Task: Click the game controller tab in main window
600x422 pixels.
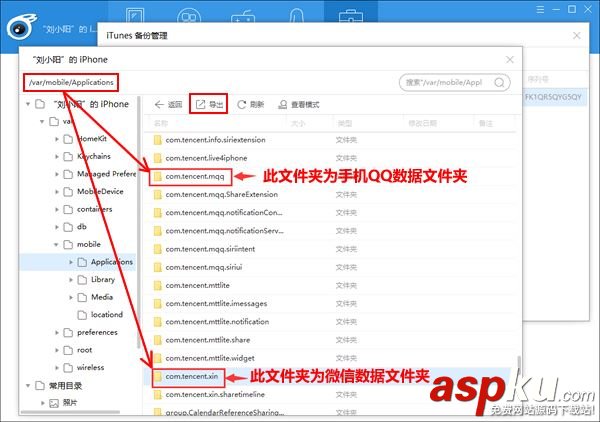Action: coord(243,15)
